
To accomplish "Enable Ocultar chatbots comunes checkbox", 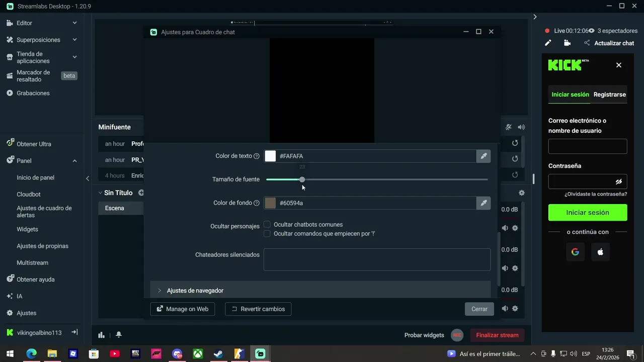I will pyautogui.click(x=267, y=225).
